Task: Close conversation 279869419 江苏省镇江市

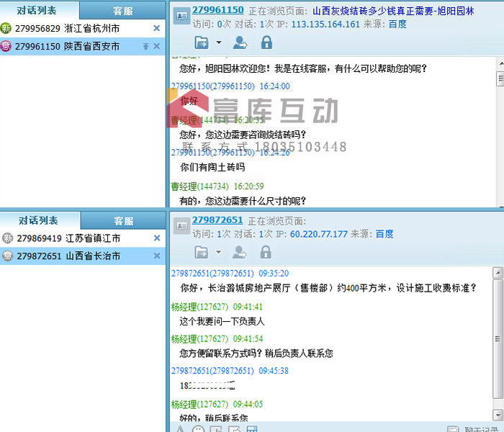Action: pyautogui.click(x=157, y=238)
